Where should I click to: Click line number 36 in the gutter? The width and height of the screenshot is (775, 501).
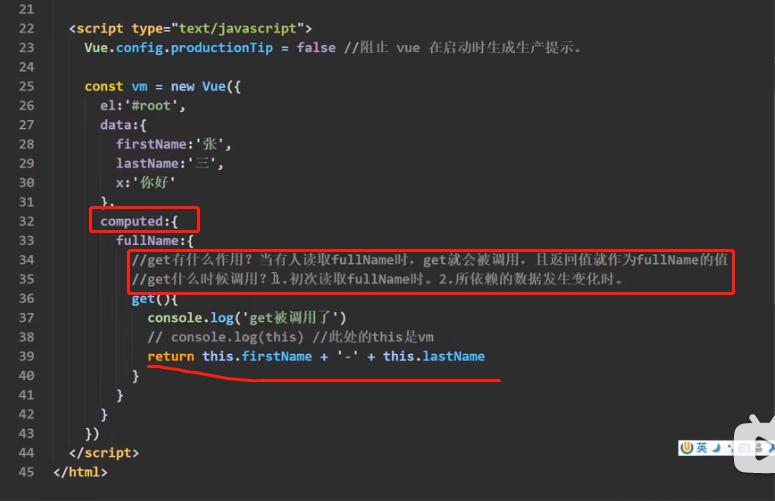(x=26, y=298)
